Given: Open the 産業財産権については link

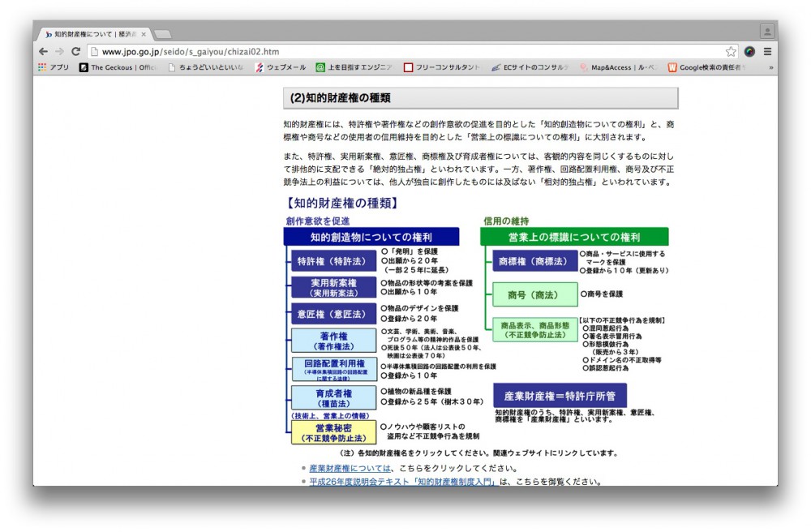Looking at the screenshot, I should (x=350, y=469).
